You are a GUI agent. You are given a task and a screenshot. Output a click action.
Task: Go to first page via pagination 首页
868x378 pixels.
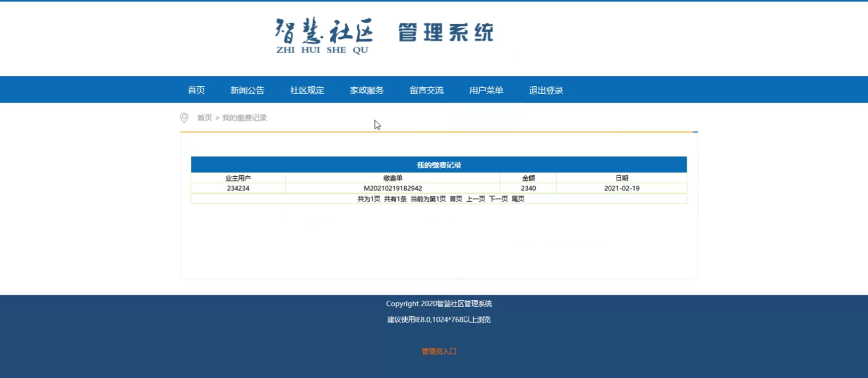[456, 199]
